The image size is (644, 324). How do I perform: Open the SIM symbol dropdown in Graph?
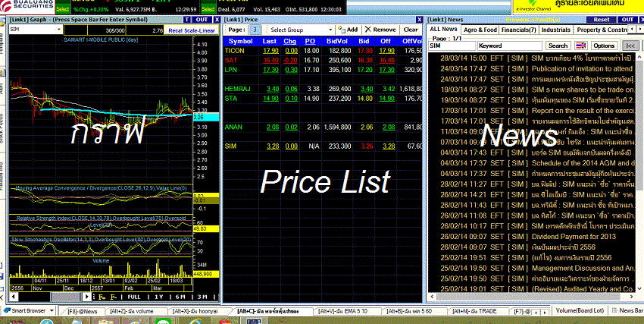(x=59, y=30)
